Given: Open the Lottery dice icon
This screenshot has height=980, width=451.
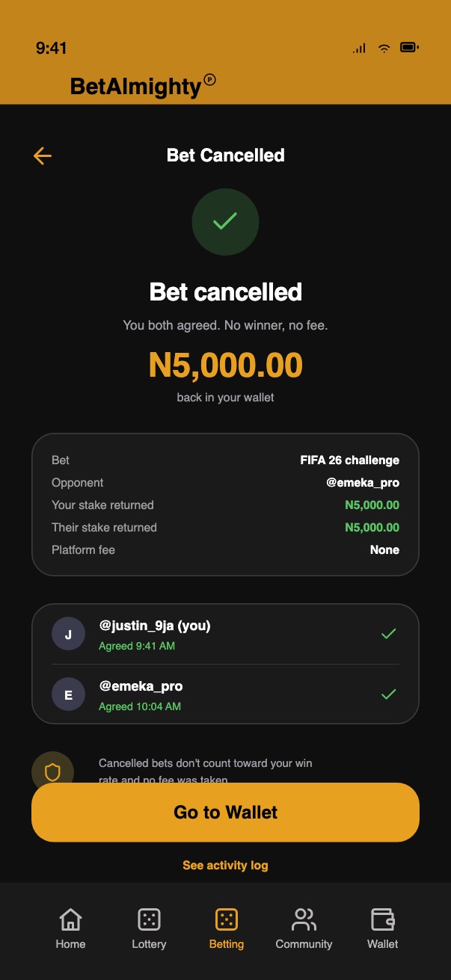Looking at the screenshot, I should pyautogui.click(x=149, y=919).
